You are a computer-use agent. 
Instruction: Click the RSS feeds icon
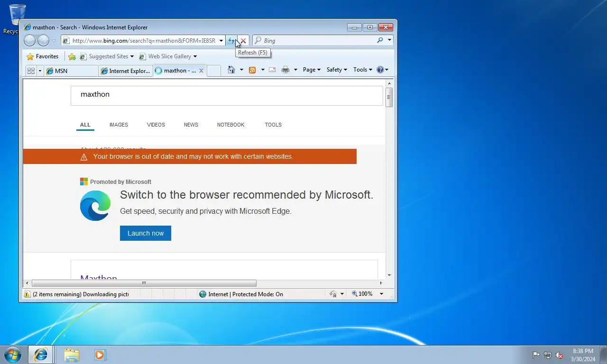click(x=252, y=70)
